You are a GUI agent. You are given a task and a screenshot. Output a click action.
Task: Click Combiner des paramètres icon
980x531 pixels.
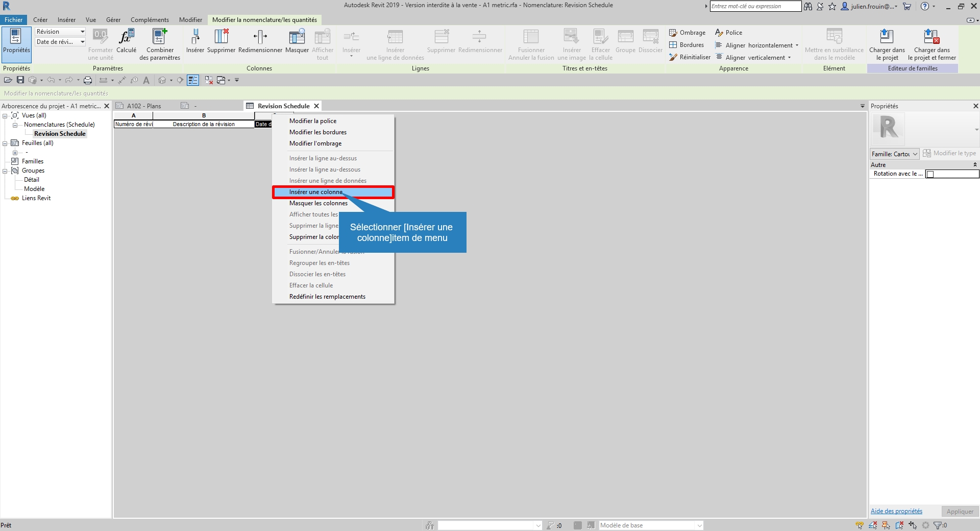(x=160, y=37)
